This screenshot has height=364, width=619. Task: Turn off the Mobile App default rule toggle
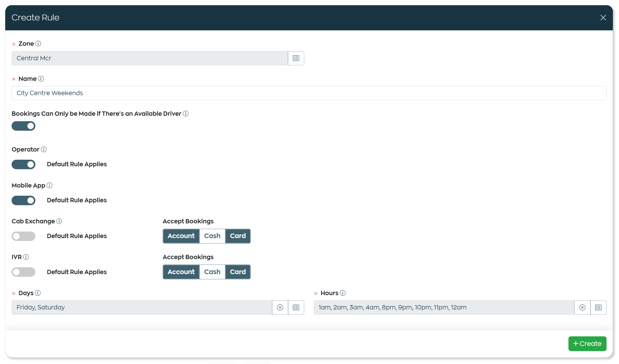24,200
